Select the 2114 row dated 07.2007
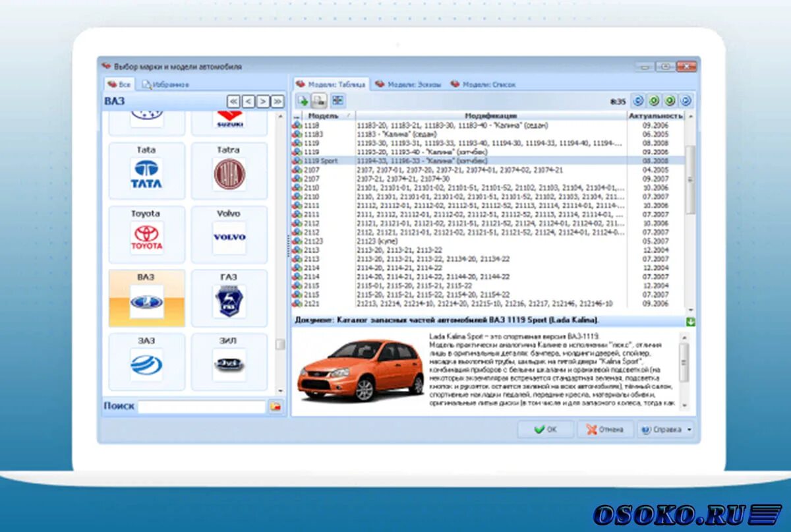 pos(488,277)
